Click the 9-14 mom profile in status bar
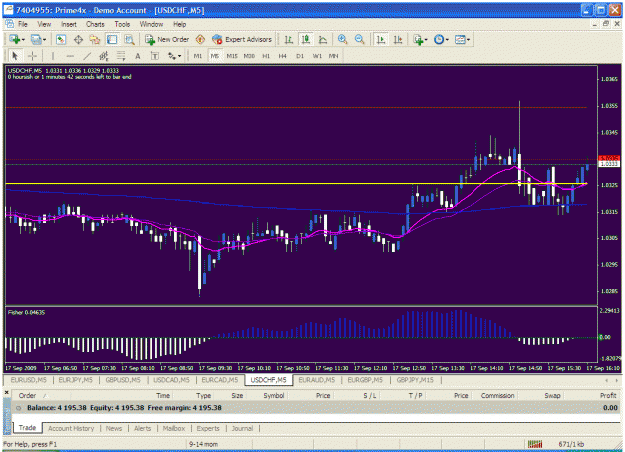The image size is (625, 452). click(203, 444)
